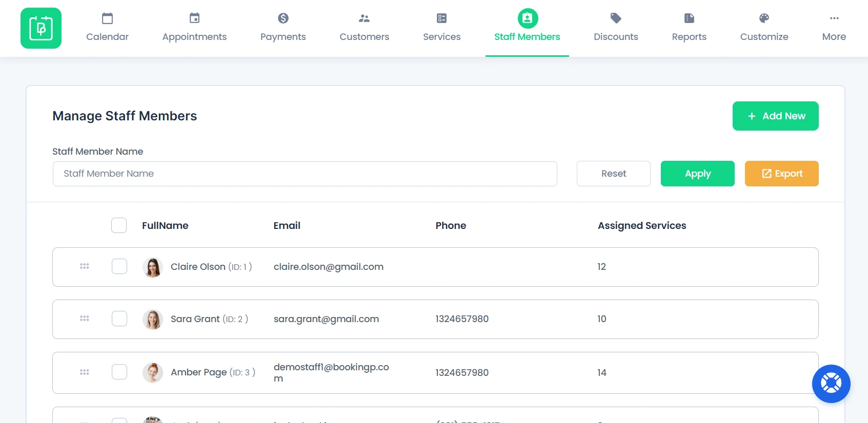Click the Assigned Services column header
Image resolution: width=868 pixels, height=423 pixels.
coord(642,226)
